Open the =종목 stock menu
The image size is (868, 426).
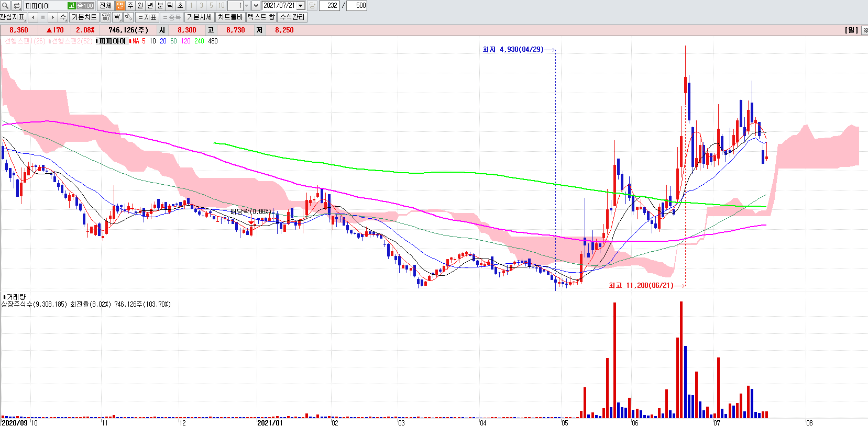point(172,17)
